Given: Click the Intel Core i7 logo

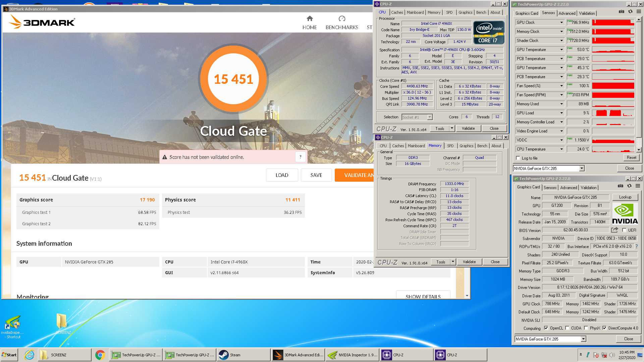Looking at the screenshot, I should (488, 33).
